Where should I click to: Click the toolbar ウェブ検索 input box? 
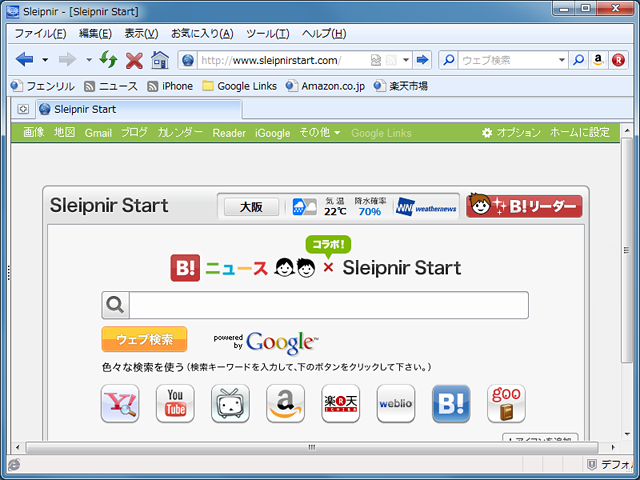point(508,60)
